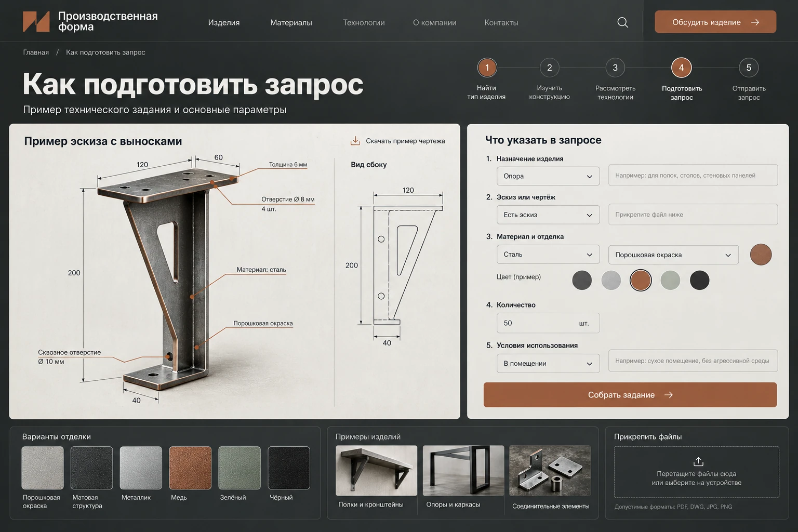This screenshot has width=798, height=532.
Task: Open the Соединительные элементы example image
Action: [550, 470]
